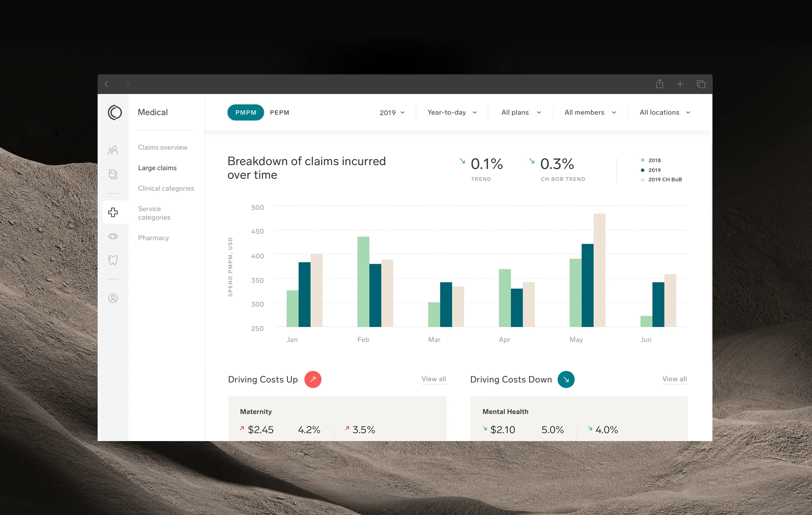Switch the metric toggle to PEPM

[280, 113]
